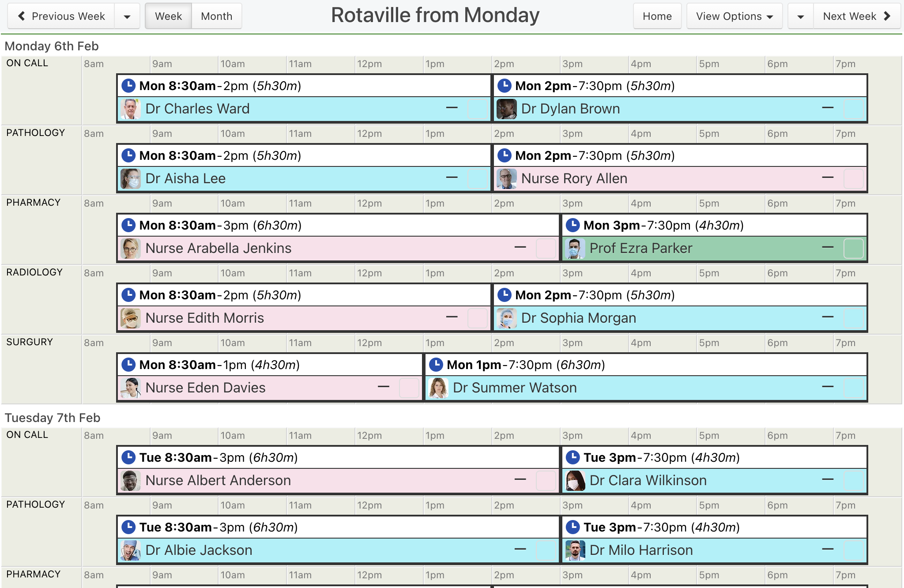Click Nurse Arabella Jenkins' avatar photo

130,249
